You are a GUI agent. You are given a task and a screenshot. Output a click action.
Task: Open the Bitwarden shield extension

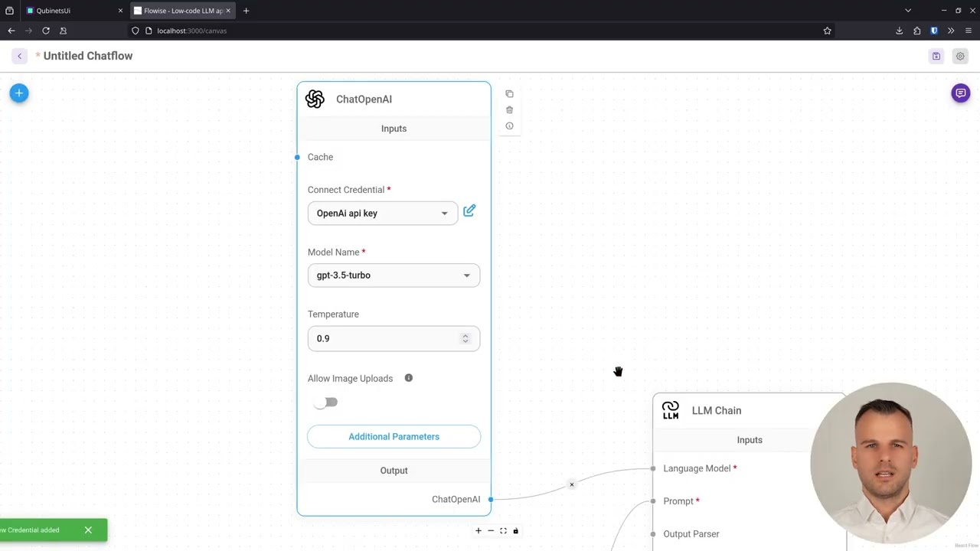pos(934,31)
